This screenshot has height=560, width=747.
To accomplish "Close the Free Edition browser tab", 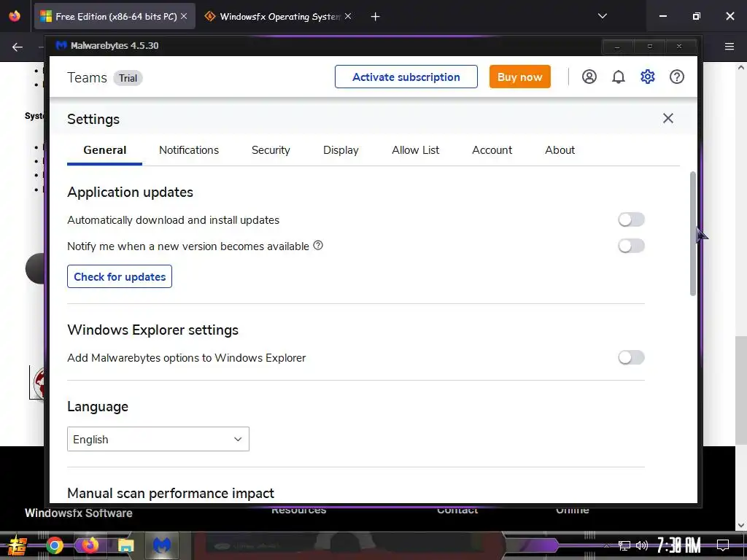I will (184, 16).
